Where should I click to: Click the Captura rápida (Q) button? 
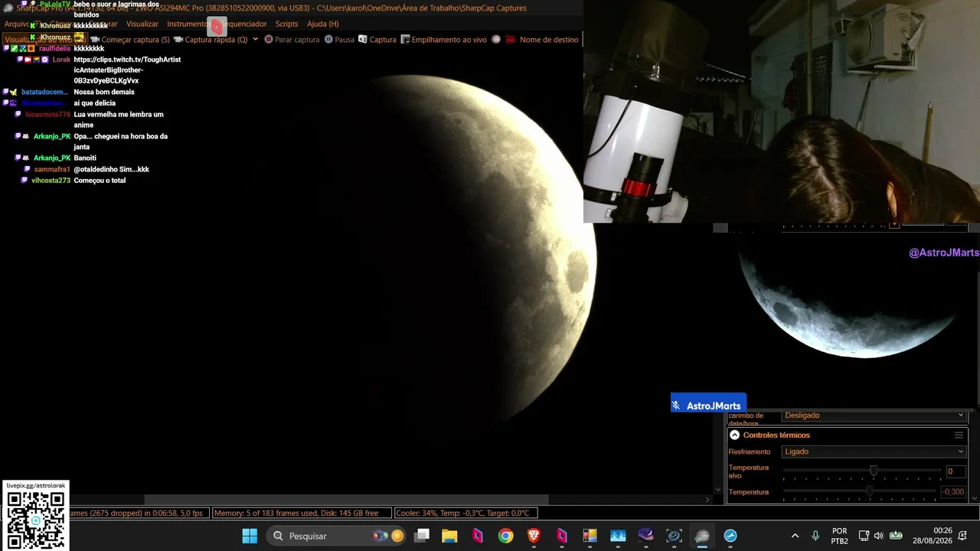[211, 40]
